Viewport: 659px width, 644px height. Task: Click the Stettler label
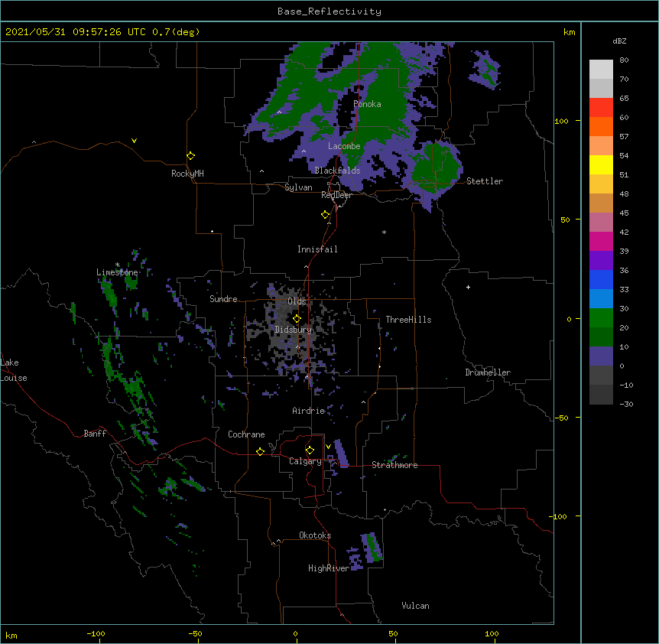tap(485, 181)
